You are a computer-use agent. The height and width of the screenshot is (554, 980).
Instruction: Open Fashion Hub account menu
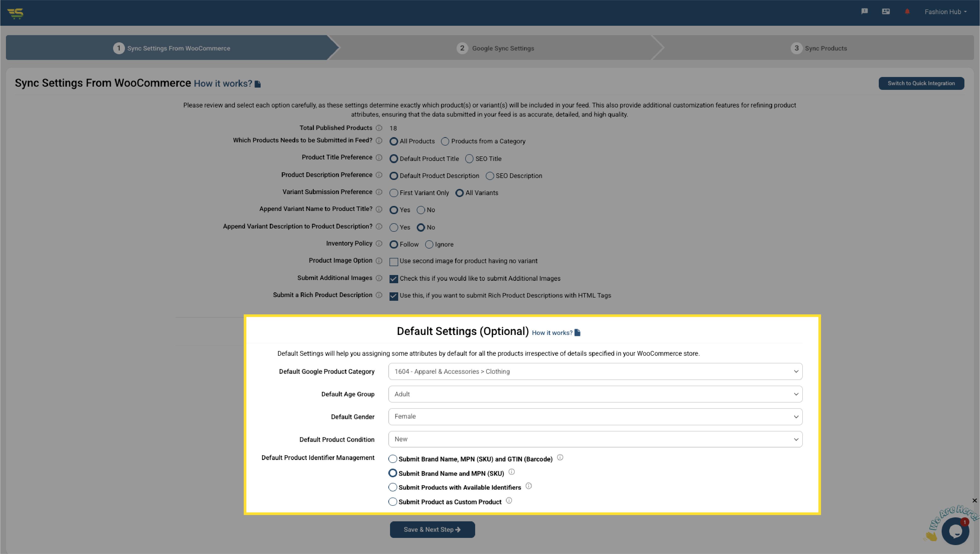click(x=946, y=12)
